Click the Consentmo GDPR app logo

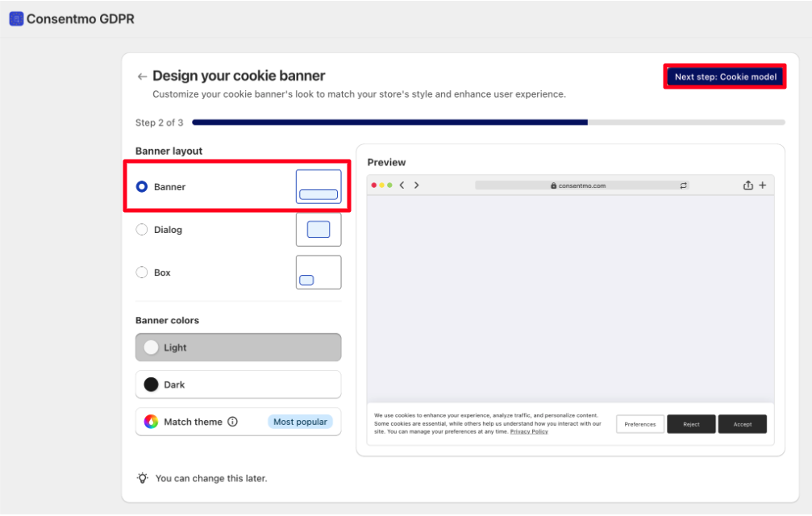click(x=16, y=19)
